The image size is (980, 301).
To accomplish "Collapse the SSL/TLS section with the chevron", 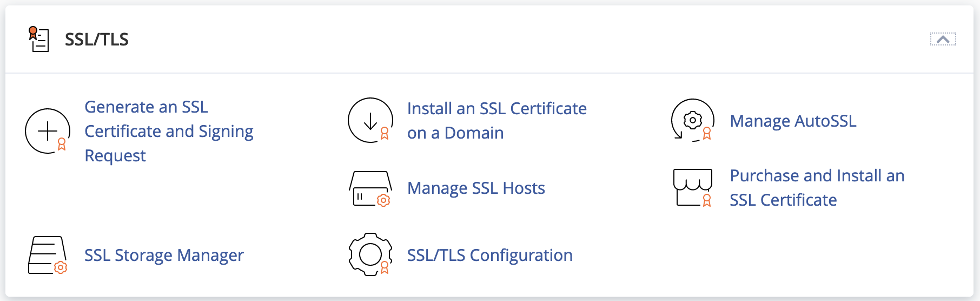I will coord(943,39).
